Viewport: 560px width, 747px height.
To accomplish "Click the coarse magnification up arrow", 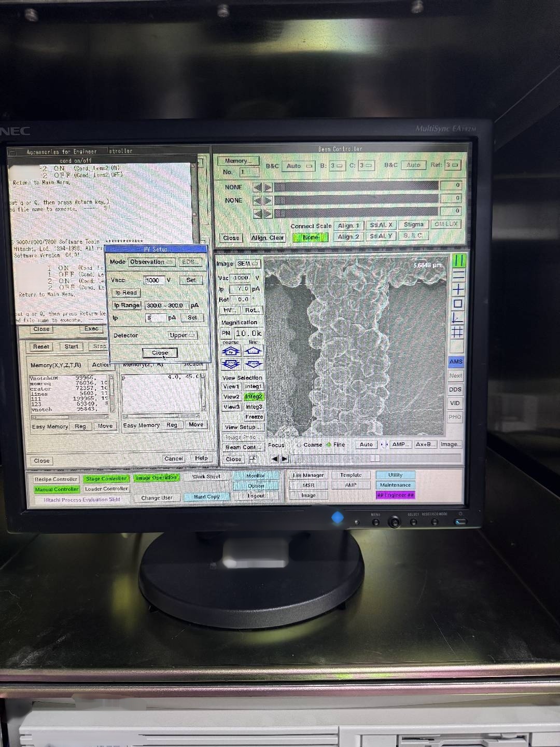I will click(x=230, y=351).
